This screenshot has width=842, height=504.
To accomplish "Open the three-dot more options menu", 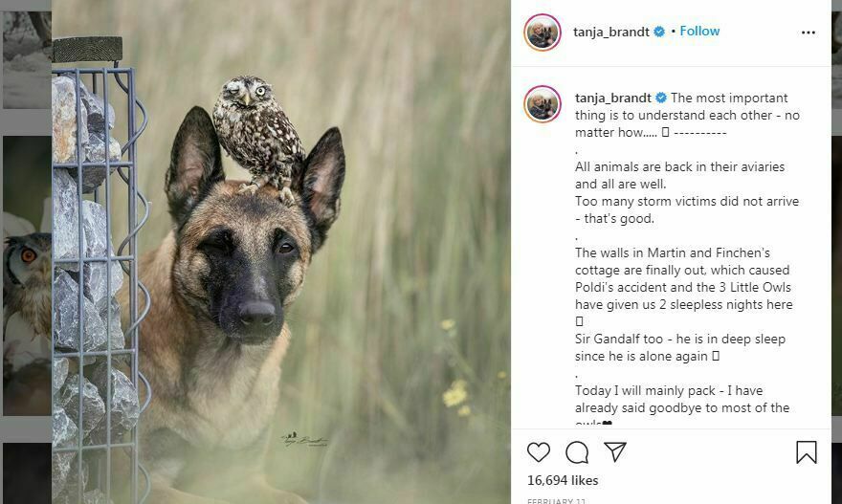I will pyautogui.click(x=809, y=32).
